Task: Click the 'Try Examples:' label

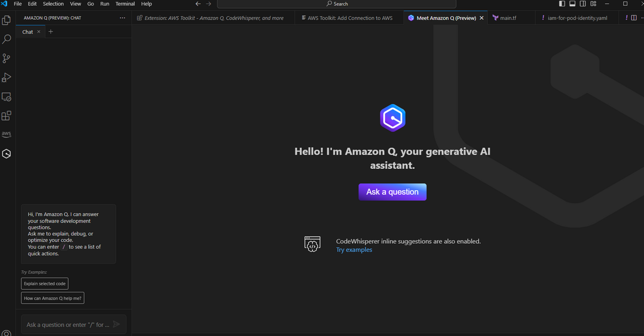Action: pyautogui.click(x=34, y=272)
